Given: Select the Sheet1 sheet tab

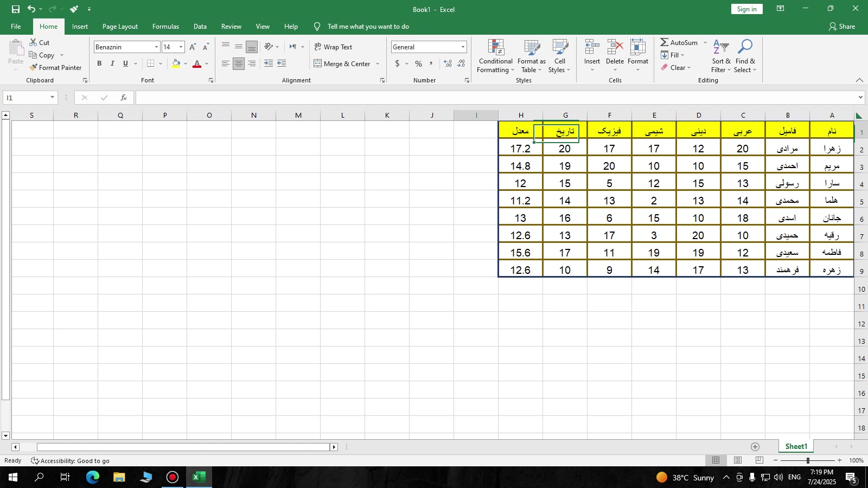Looking at the screenshot, I should (796, 447).
